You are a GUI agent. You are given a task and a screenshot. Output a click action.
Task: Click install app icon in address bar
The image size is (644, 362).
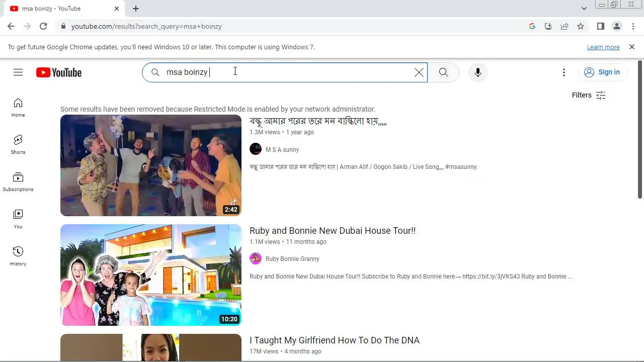(x=548, y=26)
